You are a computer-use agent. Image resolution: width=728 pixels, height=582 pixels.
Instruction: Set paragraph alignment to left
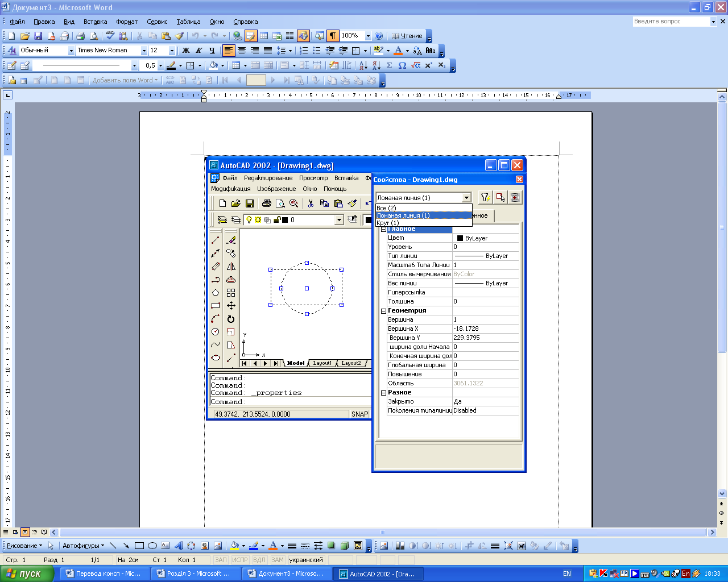point(229,51)
